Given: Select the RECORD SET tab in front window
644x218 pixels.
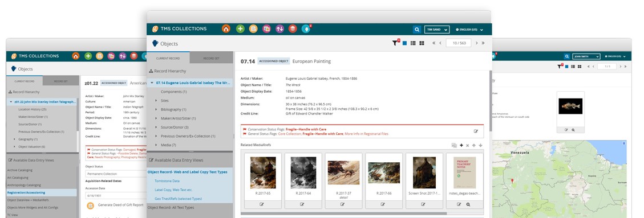Looking at the screenshot, I should [x=211, y=58].
